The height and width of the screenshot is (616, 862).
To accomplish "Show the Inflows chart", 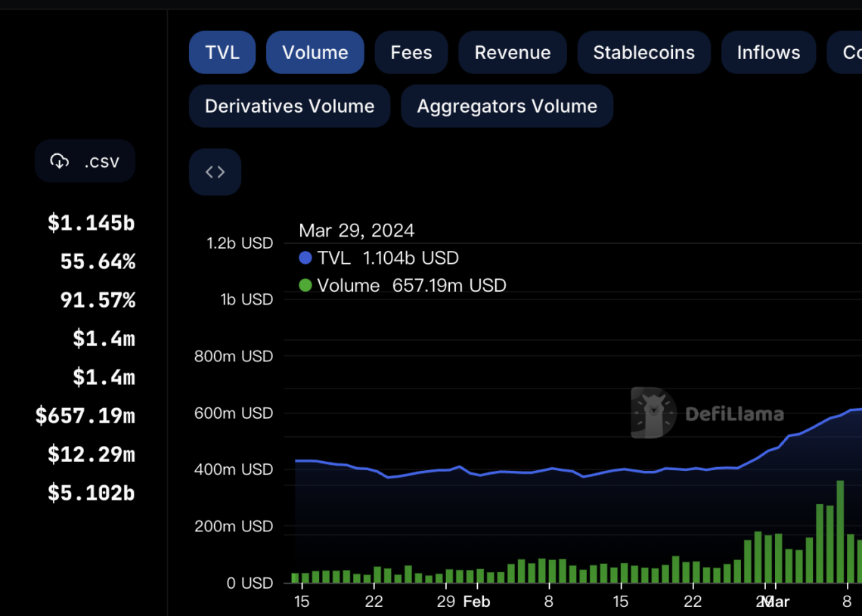I will click(x=768, y=52).
